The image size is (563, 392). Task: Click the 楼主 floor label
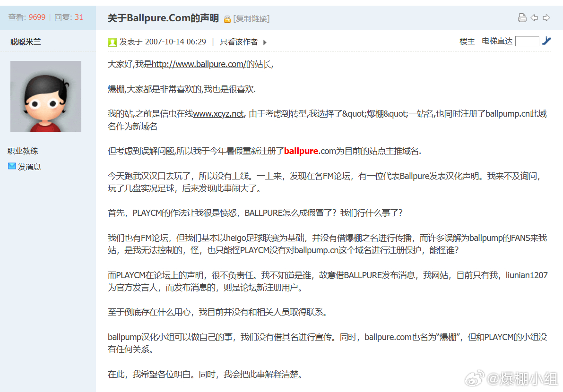tap(467, 41)
